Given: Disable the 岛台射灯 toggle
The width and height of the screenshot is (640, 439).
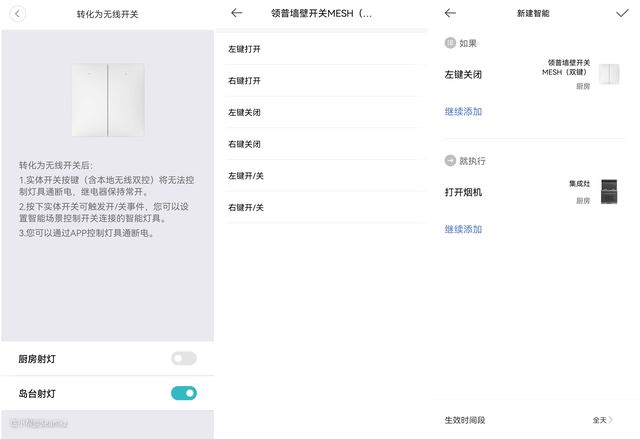Looking at the screenshot, I should [184, 393].
